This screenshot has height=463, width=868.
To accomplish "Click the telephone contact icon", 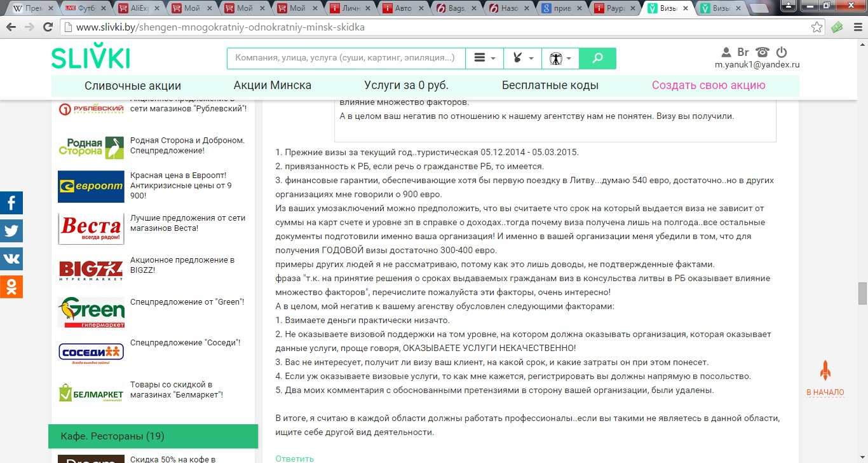I will (763, 52).
